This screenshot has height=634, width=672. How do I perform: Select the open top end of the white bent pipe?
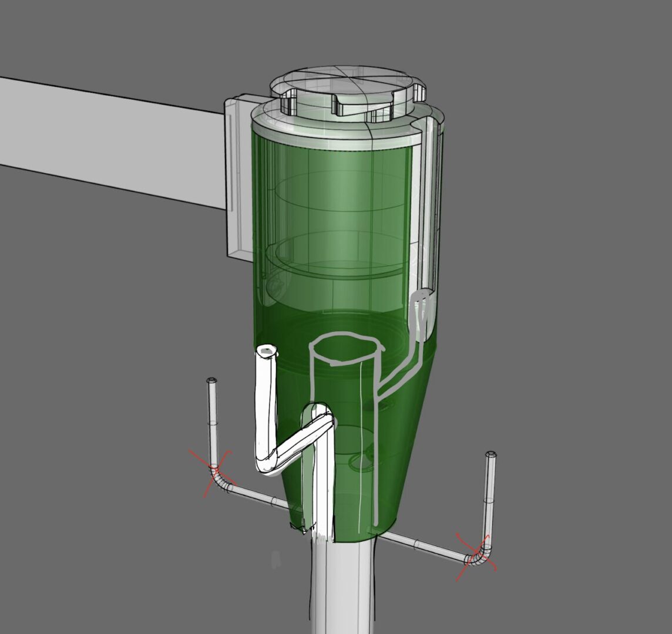click(x=266, y=350)
